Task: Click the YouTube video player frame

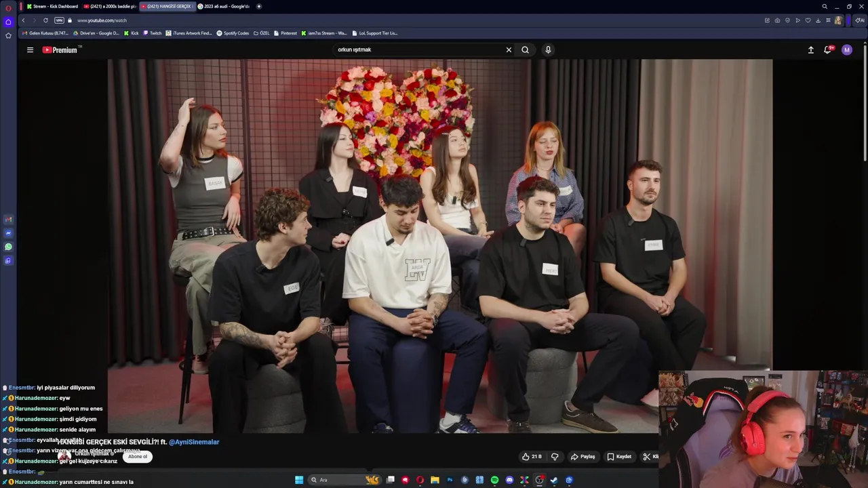Action: pos(439,246)
